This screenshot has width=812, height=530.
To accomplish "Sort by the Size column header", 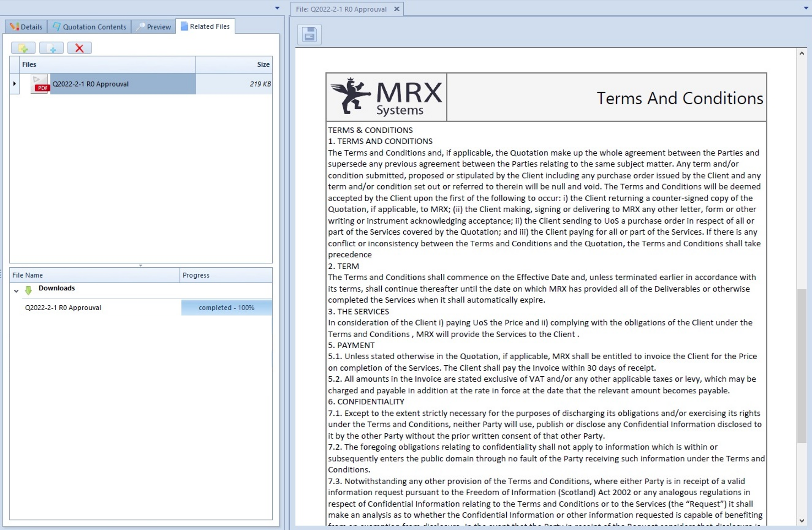I will (x=234, y=64).
